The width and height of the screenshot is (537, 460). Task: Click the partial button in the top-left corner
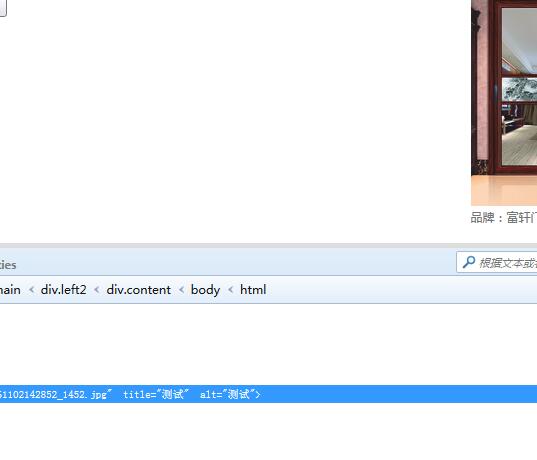coord(3,8)
